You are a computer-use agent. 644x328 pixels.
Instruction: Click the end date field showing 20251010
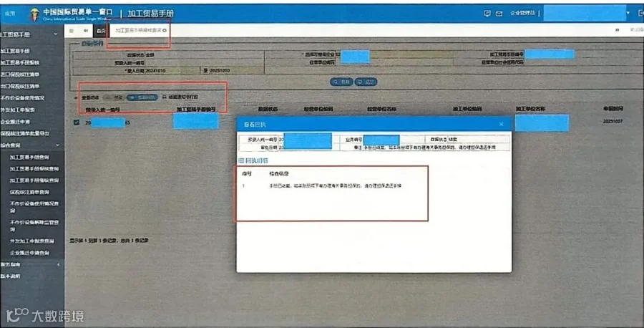pyautogui.click(x=235, y=71)
